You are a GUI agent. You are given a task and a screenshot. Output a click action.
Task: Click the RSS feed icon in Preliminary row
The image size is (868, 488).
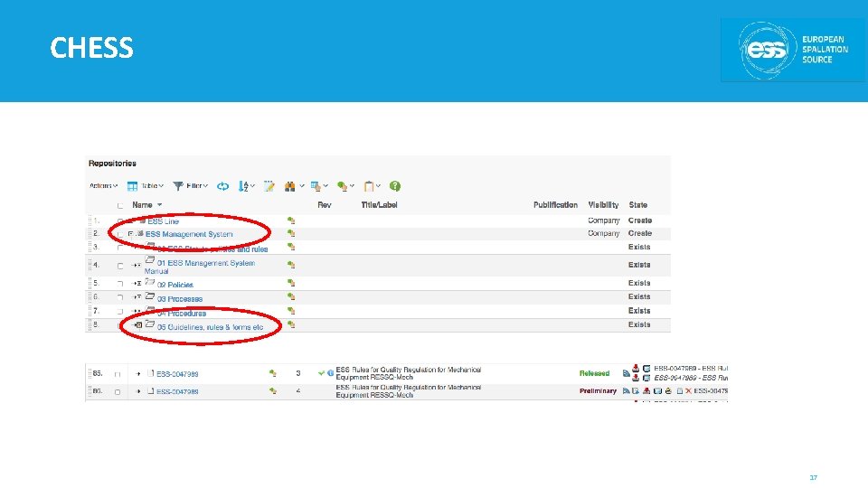tap(626, 391)
